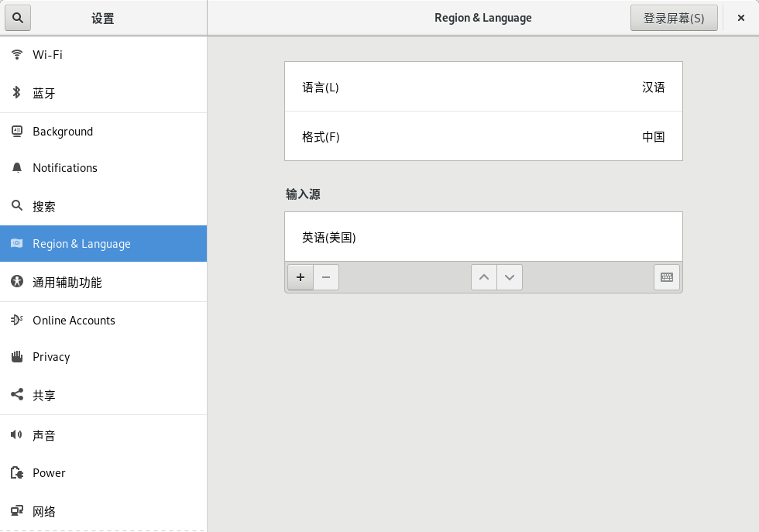Open Wi-Fi settings panel
This screenshot has height=532, width=759.
(x=103, y=55)
